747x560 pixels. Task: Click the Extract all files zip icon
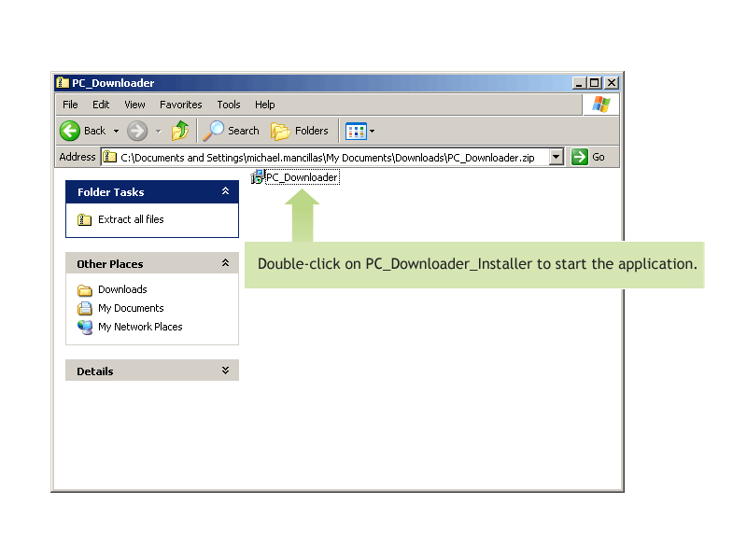84,219
